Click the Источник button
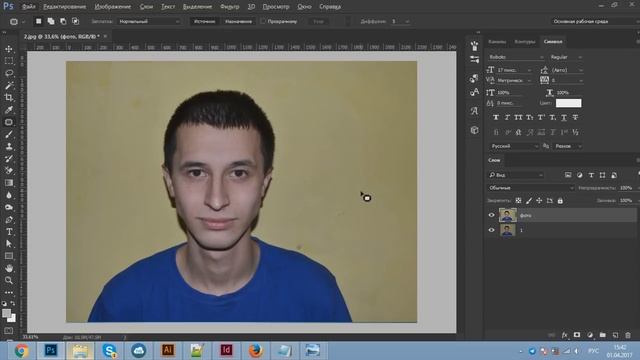 pos(204,21)
